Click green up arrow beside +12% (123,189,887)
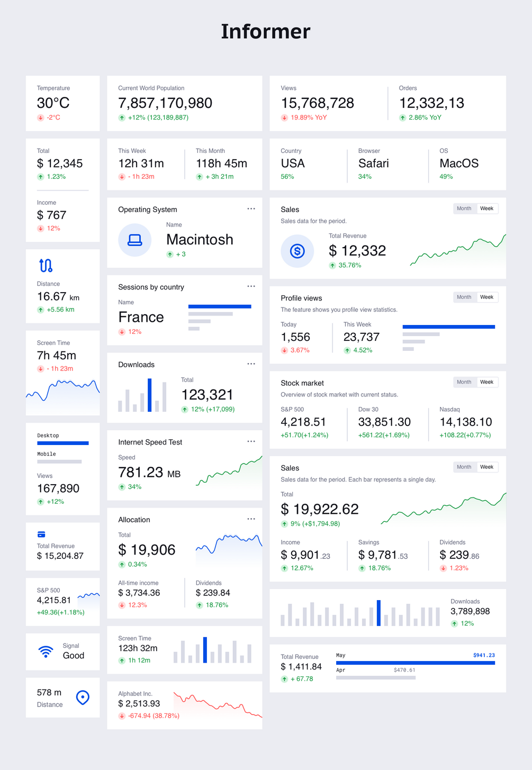This screenshot has height=770, width=532. [x=122, y=117]
